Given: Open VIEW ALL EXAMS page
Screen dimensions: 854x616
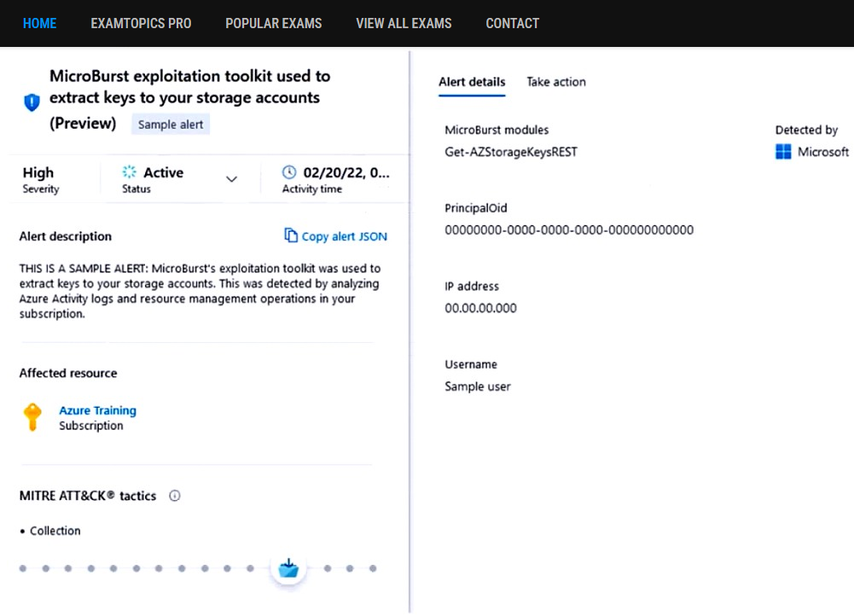Looking at the screenshot, I should coord(404,23).
